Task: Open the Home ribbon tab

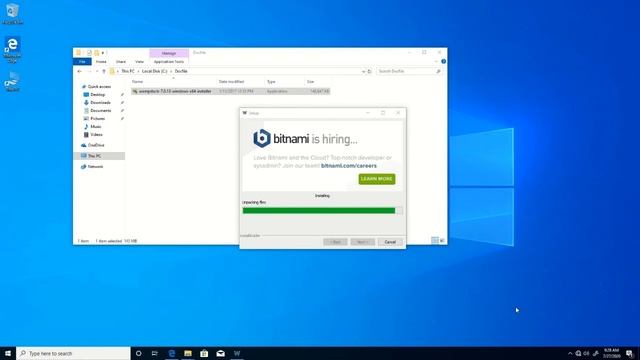Action: point(101,62)
